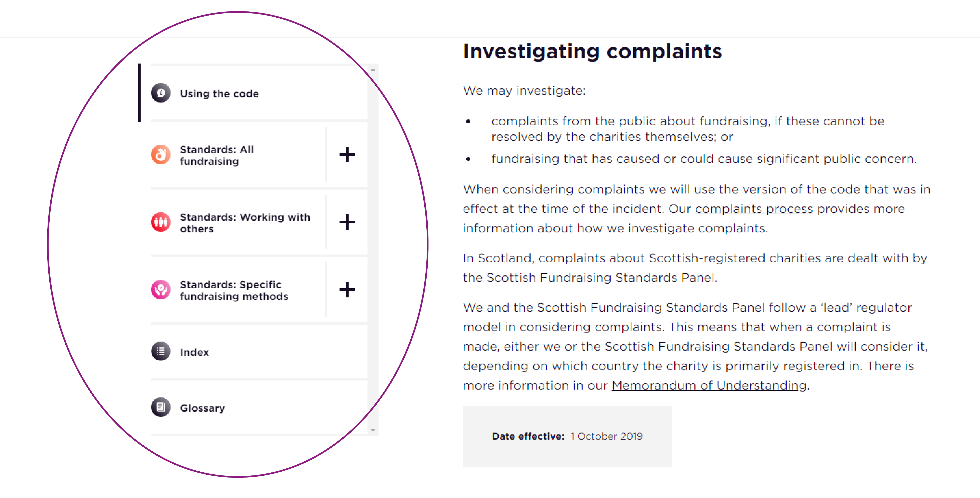Expand Standards: Specific fundraising methods plus
The image size is (980, 498).
tap(347, 290)
